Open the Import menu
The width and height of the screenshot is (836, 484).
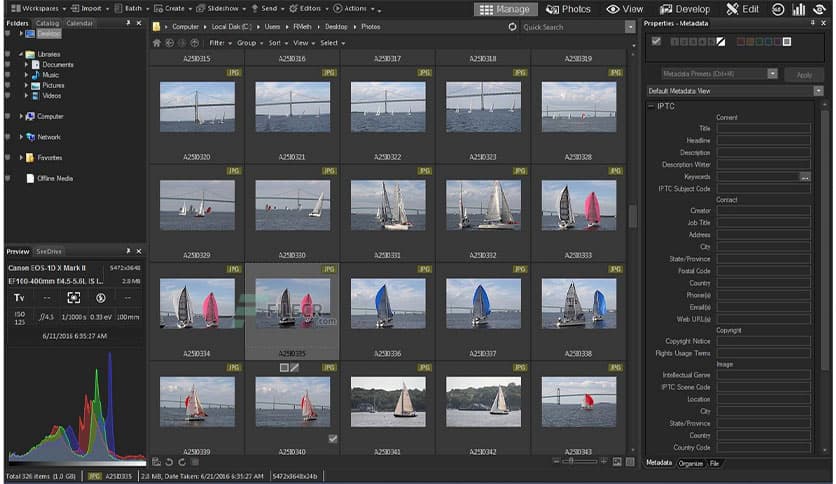click(90, 9)
